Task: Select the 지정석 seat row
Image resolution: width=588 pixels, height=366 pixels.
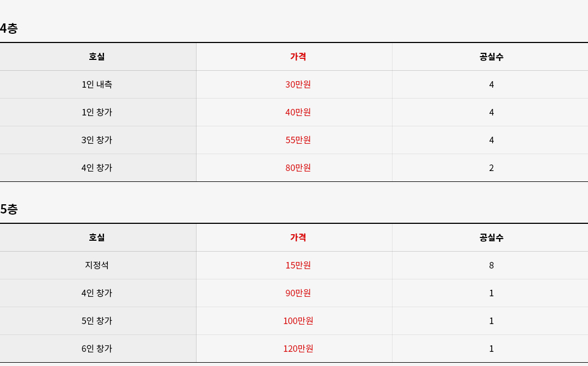Action: tap(294, 265)
